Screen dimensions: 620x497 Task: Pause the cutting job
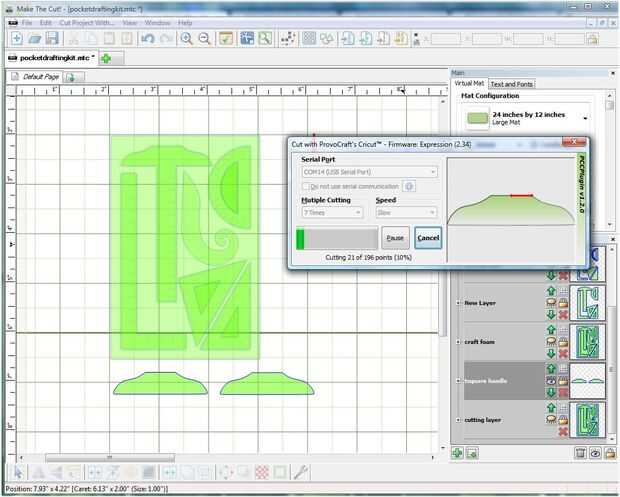coord(395,238)
